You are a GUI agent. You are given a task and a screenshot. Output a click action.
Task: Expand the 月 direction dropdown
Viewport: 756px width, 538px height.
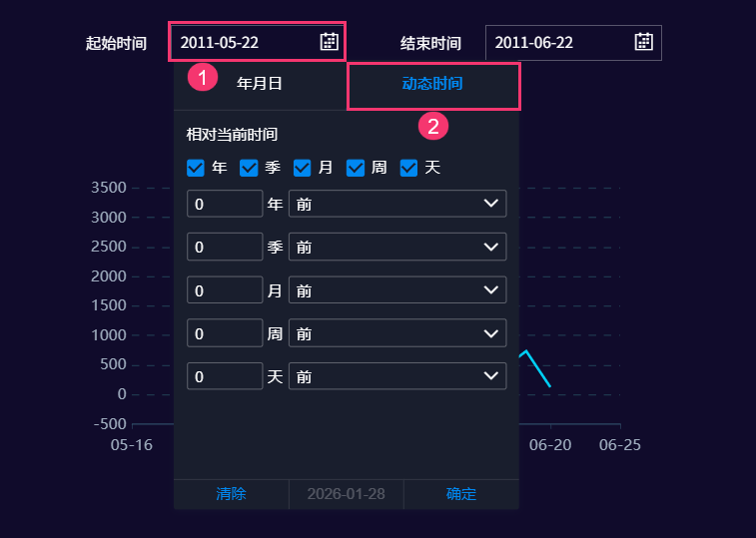pyautogui.click(x=397, y=290)
